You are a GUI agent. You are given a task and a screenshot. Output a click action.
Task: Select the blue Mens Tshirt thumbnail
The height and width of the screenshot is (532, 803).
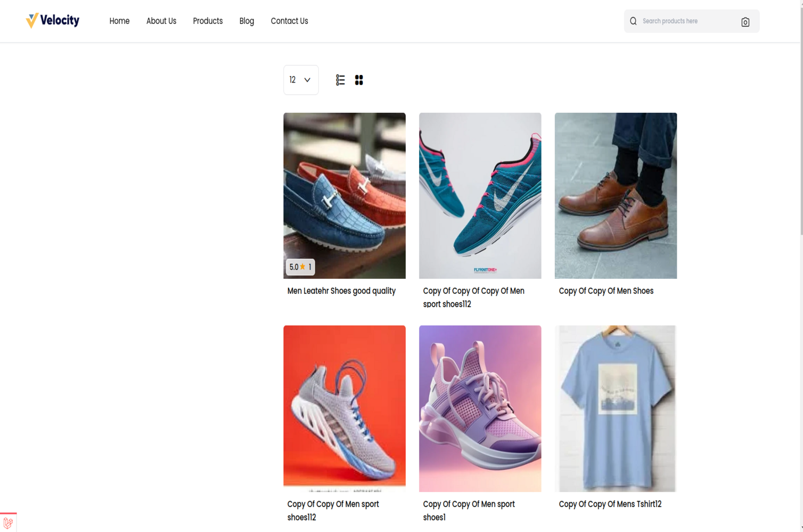[x=616, y=408]
